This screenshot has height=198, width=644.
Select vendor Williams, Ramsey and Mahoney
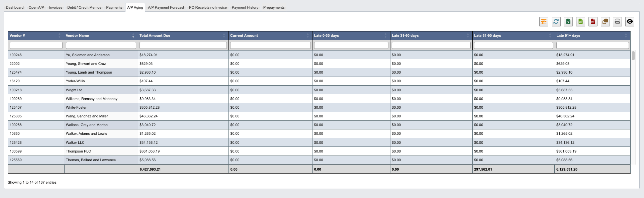(x=92, y=99)
